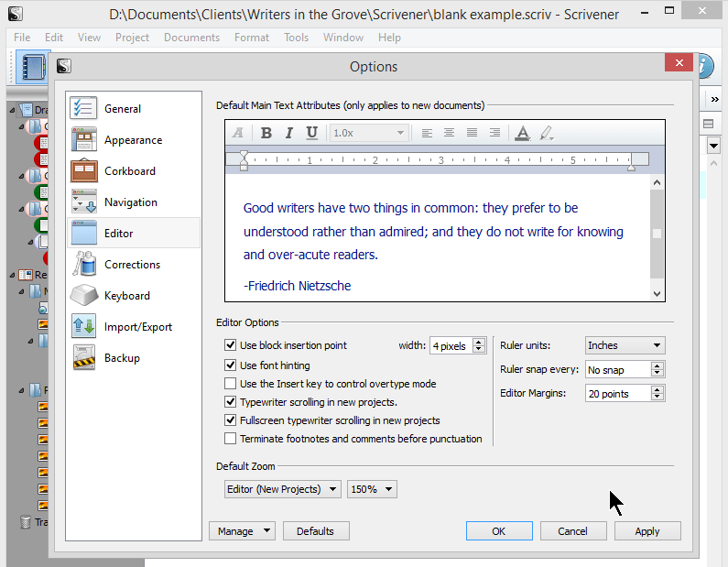Viewport: 728px width, 567px height.
Task: Open the Backup options category
Action: (134, 357)
